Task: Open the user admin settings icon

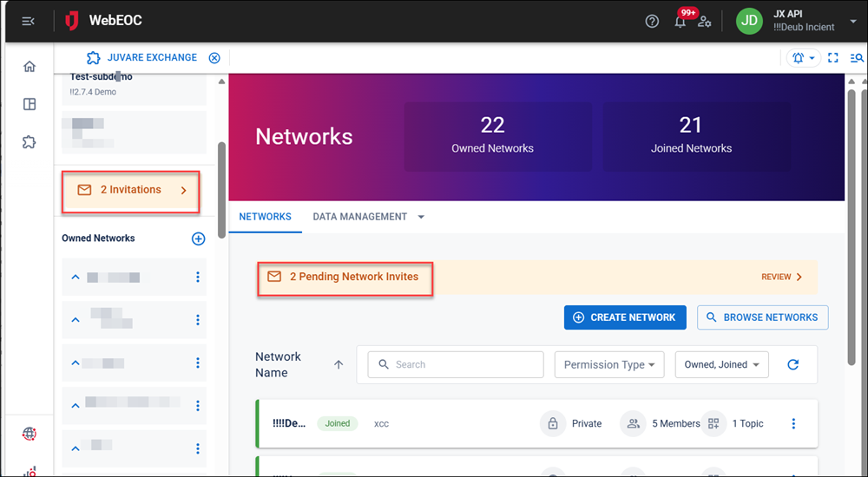Action: [x=704, y=22]
